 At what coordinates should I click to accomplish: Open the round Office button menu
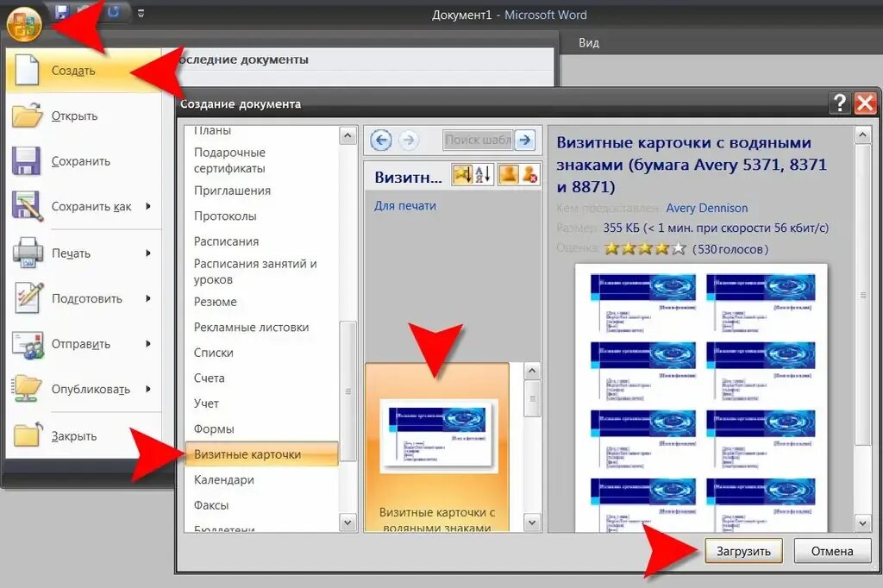(24, 23)
